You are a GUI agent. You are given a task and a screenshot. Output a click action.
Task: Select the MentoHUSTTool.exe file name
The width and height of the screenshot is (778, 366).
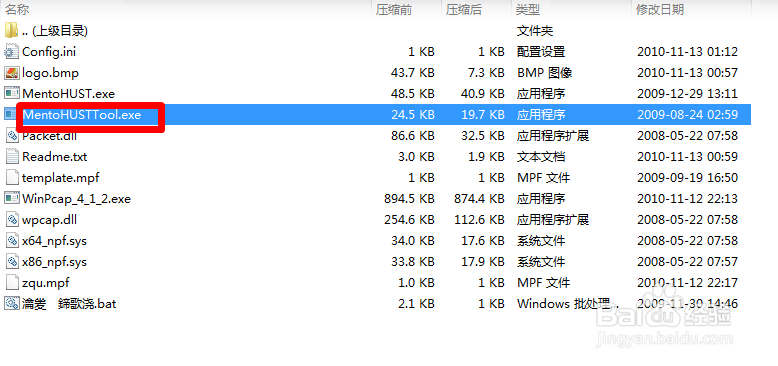tap(82, 115)
